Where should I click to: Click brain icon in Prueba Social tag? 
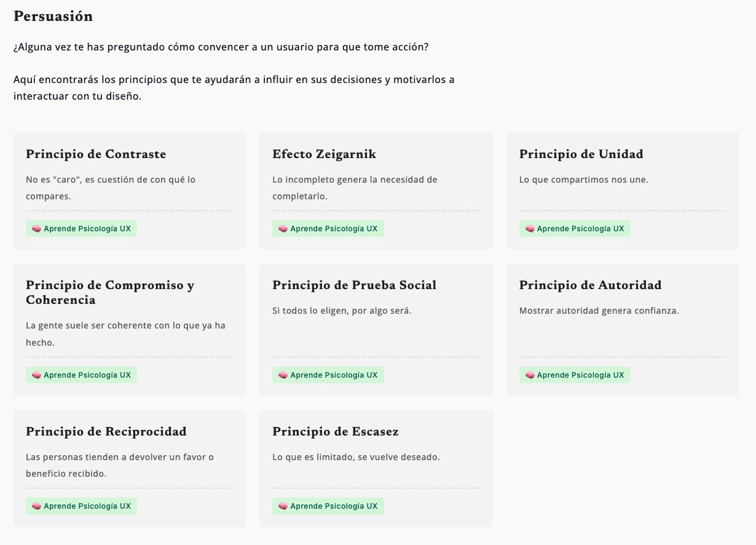click(x=283, y=375)
